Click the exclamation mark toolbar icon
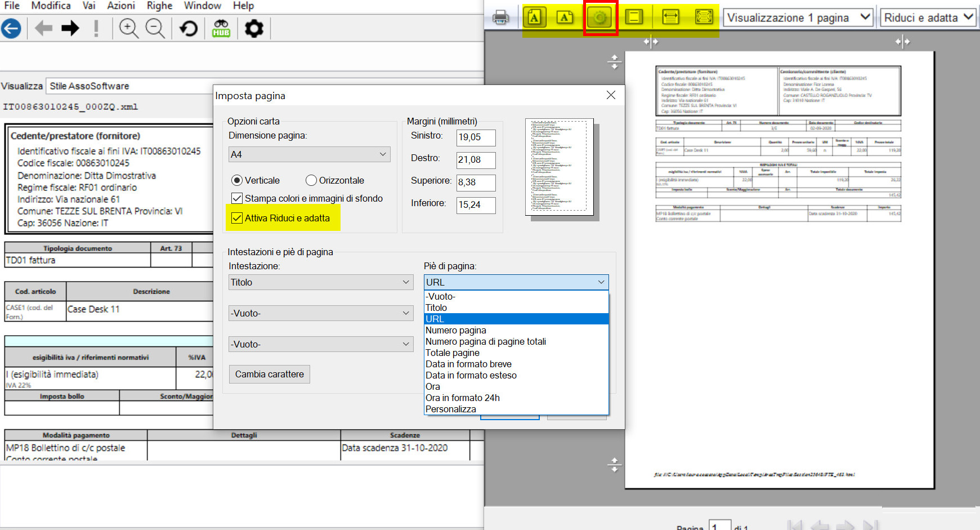Viewport: 980px width, 530px height. tap(96, 28)
